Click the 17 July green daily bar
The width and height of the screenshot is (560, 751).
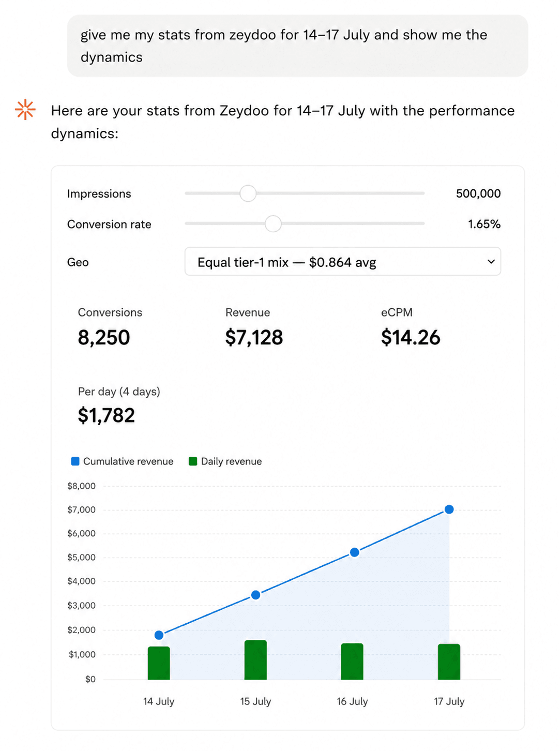tap(449, 662)
